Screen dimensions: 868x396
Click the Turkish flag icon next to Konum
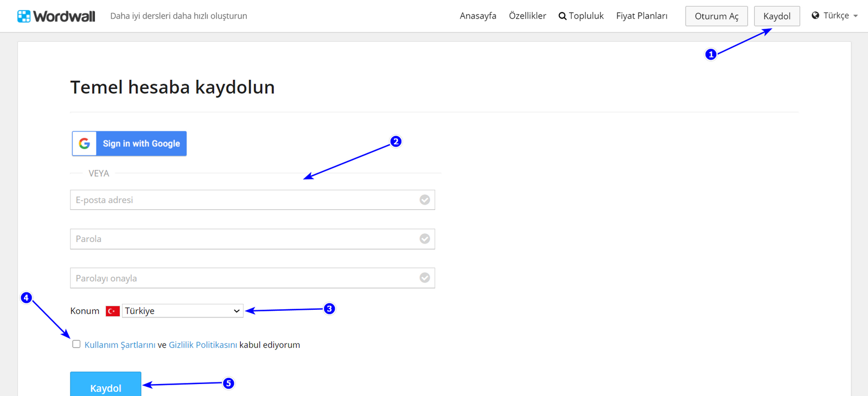click(112, 311)
